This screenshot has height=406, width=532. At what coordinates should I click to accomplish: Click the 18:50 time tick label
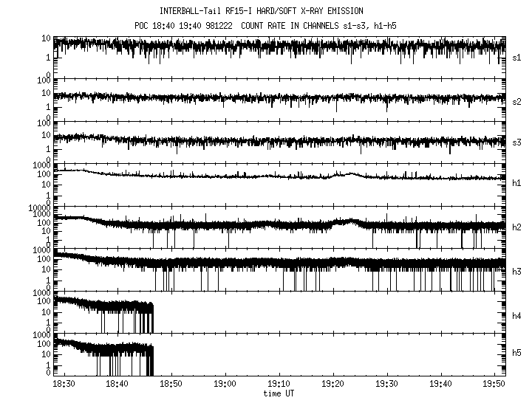(171, 385)
